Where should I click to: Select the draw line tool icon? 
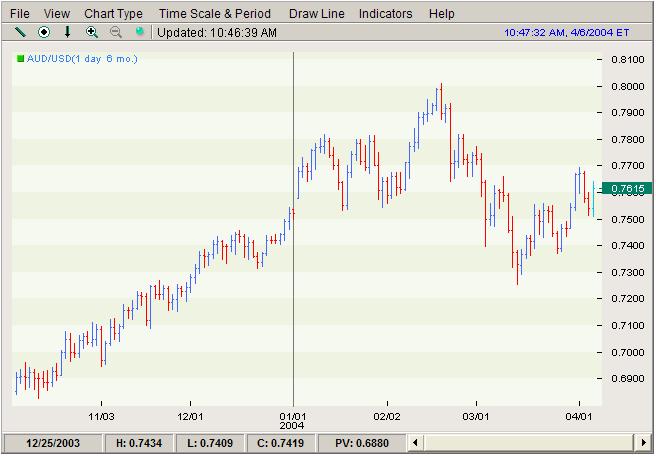pyautogui.click(x=20, y=32)
